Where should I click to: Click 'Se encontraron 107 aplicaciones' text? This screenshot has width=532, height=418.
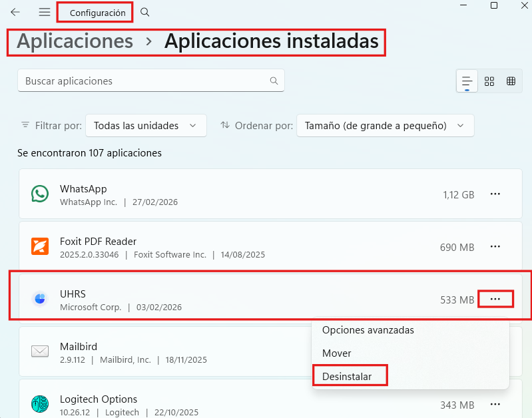coord(90,153)
